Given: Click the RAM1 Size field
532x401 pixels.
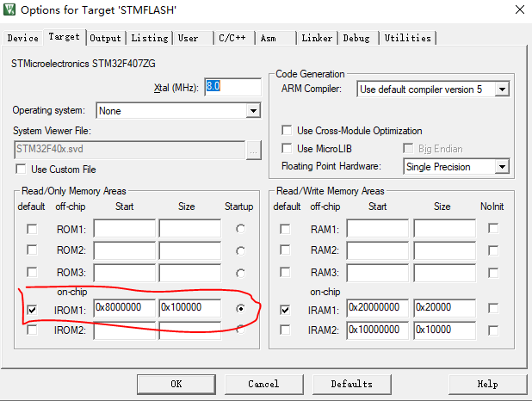Looking at the screenshot, I should pos(444,228).
